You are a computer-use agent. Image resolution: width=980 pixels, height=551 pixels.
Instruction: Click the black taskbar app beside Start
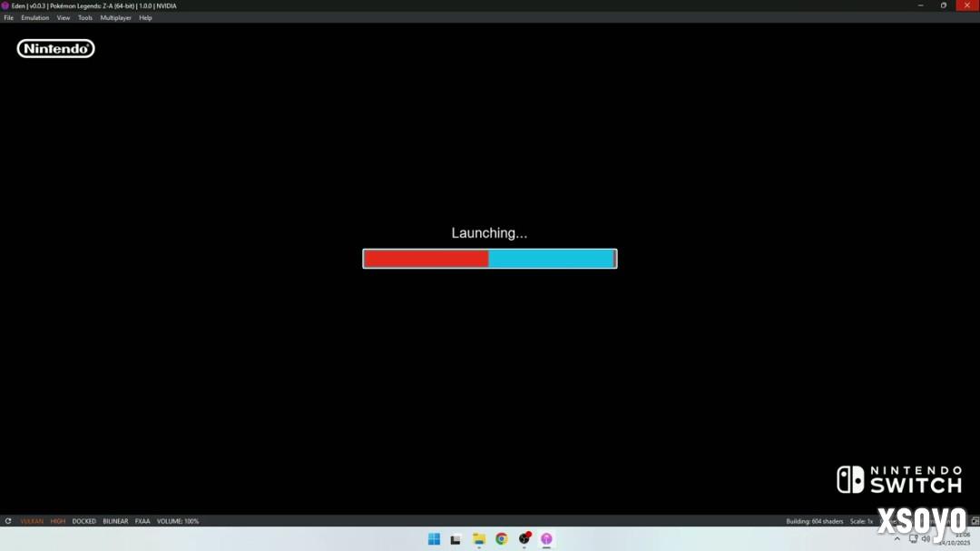coord(456,539)
